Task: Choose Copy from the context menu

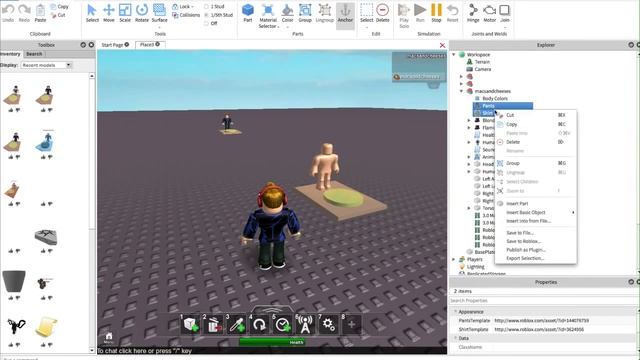Action: pyautogui.click(x=536, y=124)
